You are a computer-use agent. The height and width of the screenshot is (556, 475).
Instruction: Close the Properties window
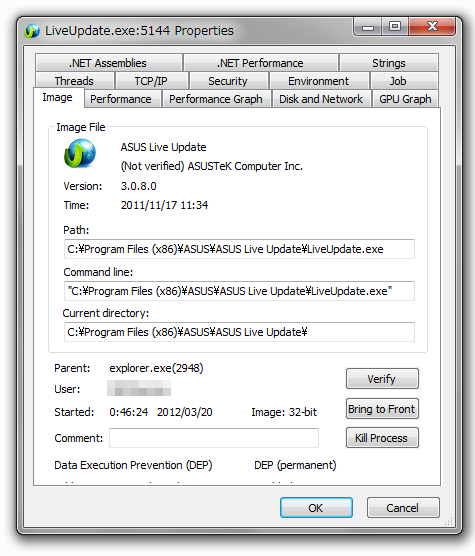[432, 27]
